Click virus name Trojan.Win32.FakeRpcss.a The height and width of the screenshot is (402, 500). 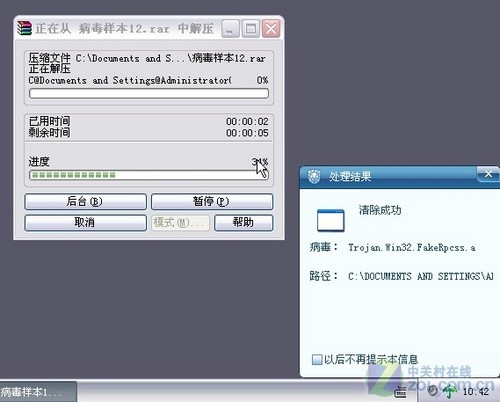click(x=412, y=248)
